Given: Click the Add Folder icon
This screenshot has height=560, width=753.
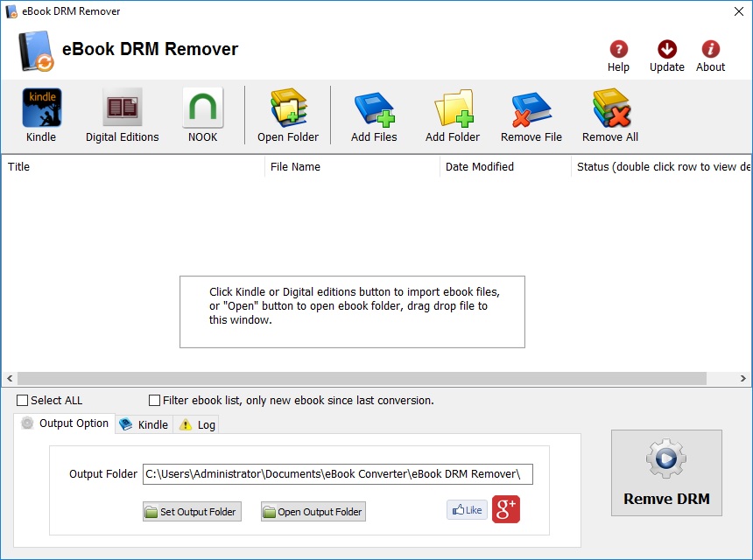Looking at the screenshot, I should 453,115.
